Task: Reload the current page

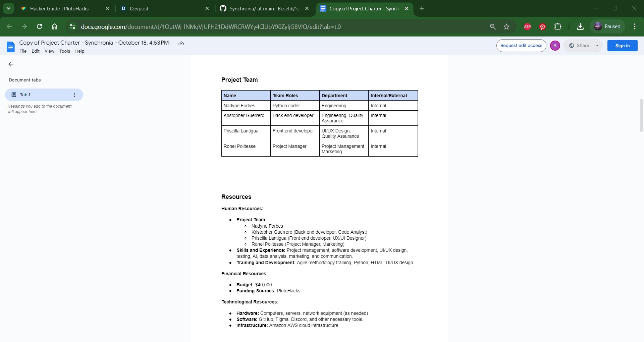Action: coord(39,26)
